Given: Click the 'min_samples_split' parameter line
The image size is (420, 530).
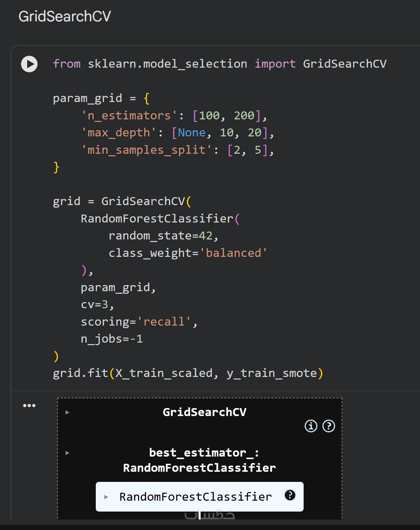Looking at the screenshot, I should coord(178,150).
